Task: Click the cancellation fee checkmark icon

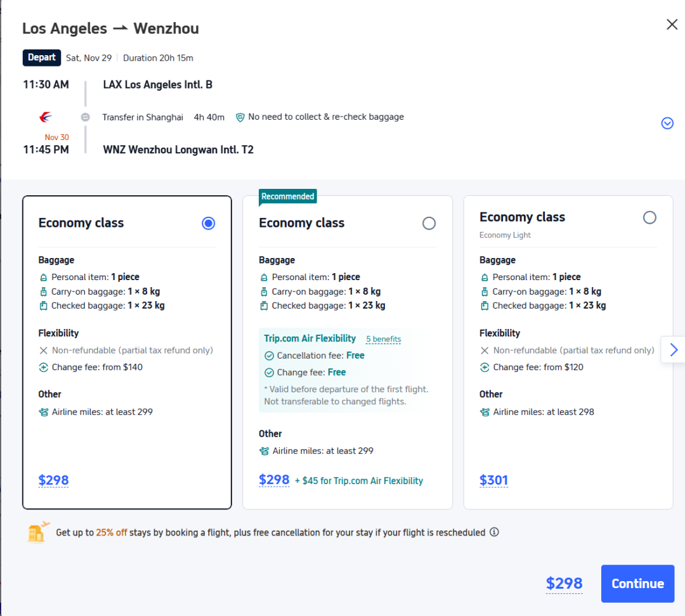Action: coord(269,356)
